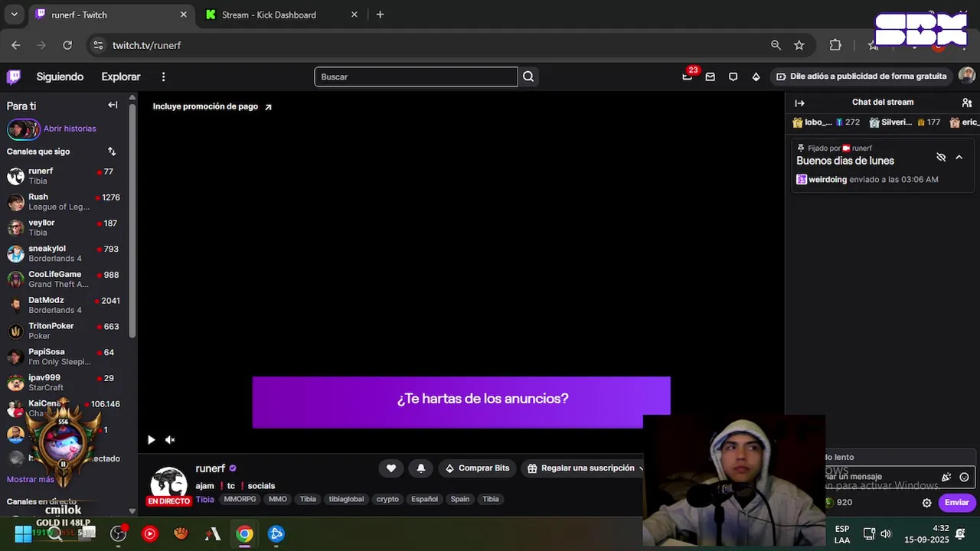980x551 pixels.
Task: Open the Explorar menu item
Action: pyautogui.click(x=121, y=77)
